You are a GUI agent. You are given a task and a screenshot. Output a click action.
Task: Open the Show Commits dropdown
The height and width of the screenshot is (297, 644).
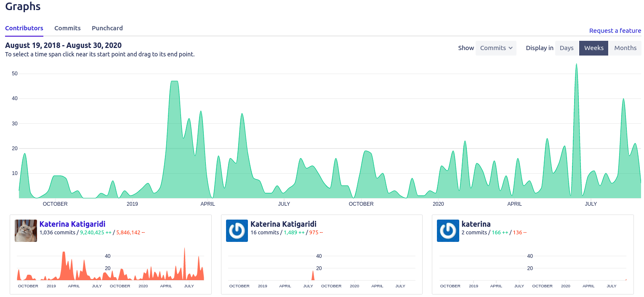click(x=496, y=48)
